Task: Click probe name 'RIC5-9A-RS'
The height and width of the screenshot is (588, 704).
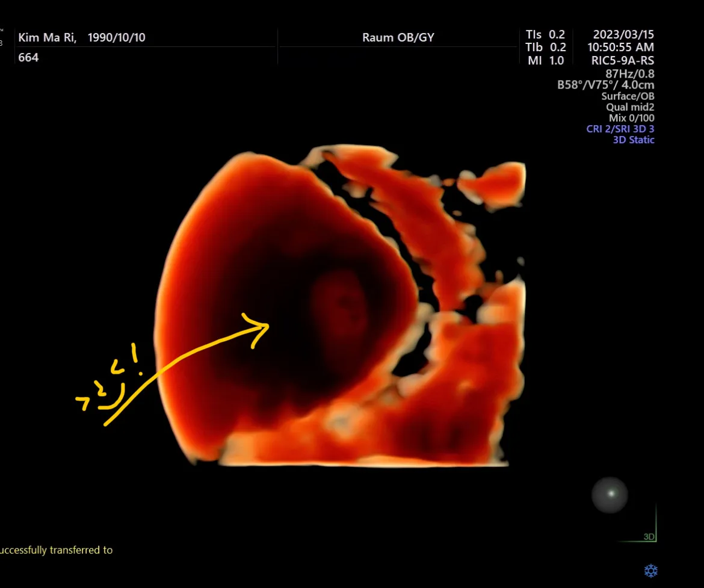Action: 622,60
